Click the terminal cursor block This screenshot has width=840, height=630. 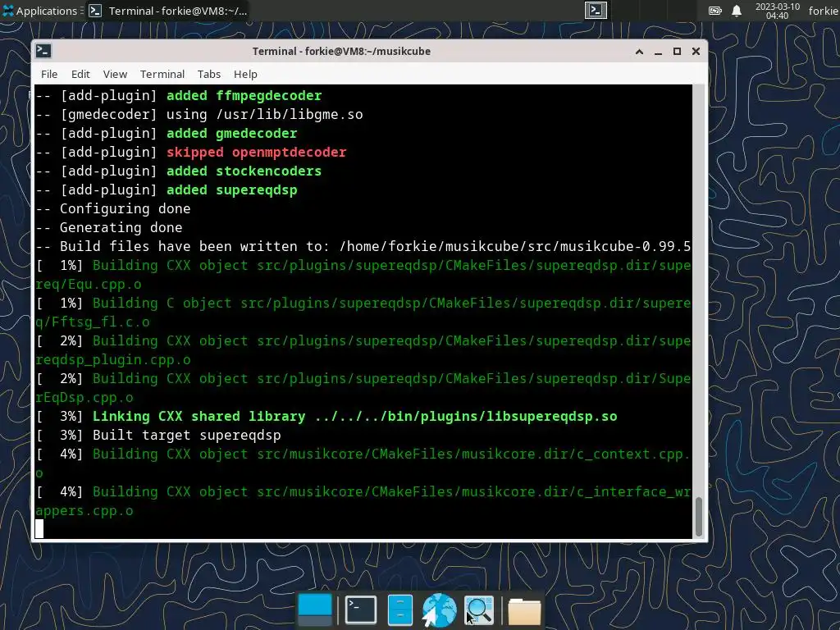click(39, 529)
